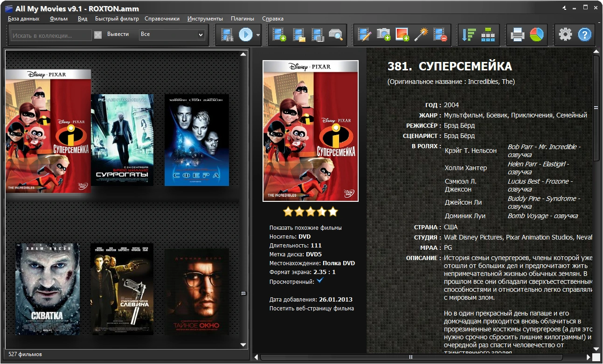Open help question mark icon
This screenshot has height=364, width=603.
pyautogui.click(x=584, y=35)
